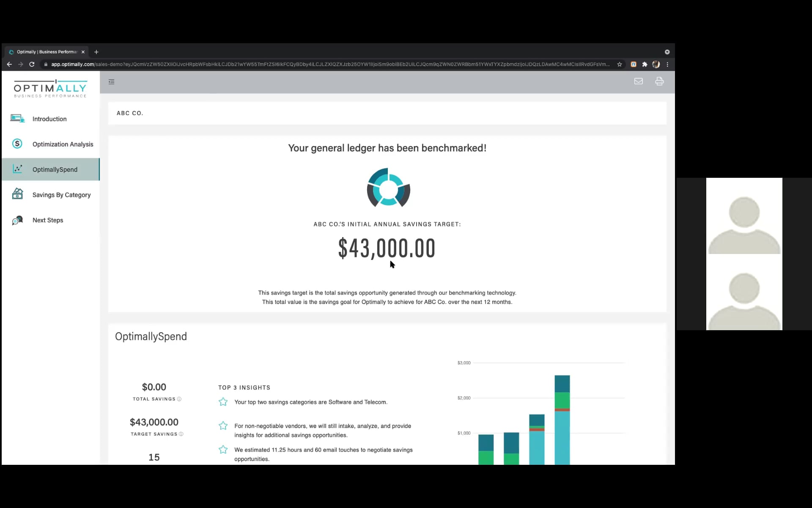Bookmark the page with star icon
Viewport: 812px width, 508px height.
620,64
